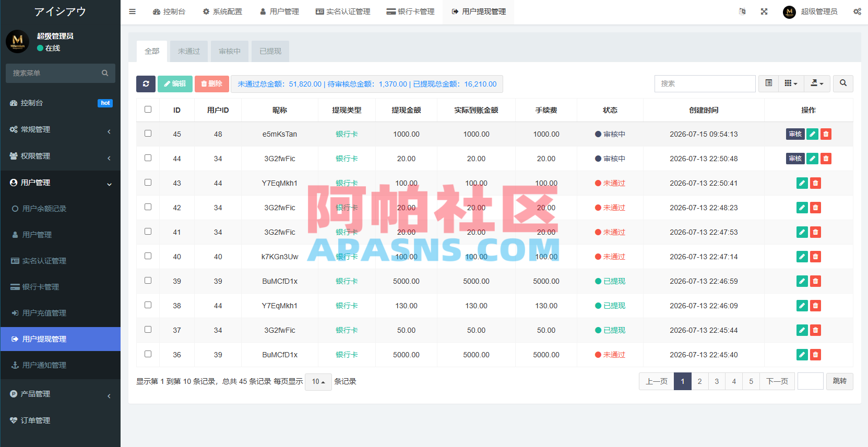Check the checkbox for row ID 42
The image size is (868, 447).
coord(148,207)
